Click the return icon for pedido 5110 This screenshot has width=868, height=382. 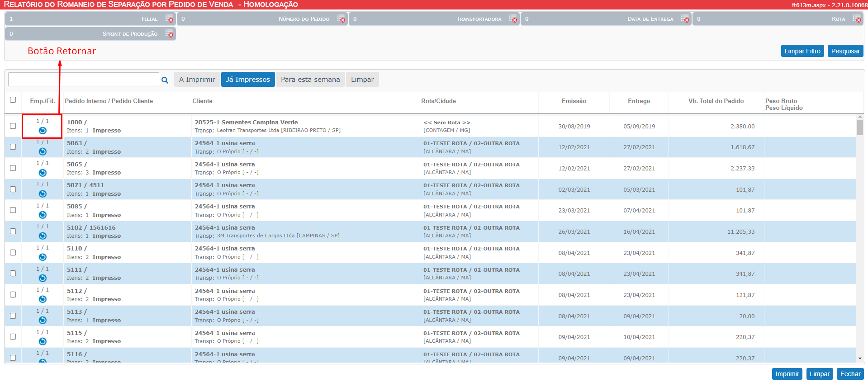[43, 257]
